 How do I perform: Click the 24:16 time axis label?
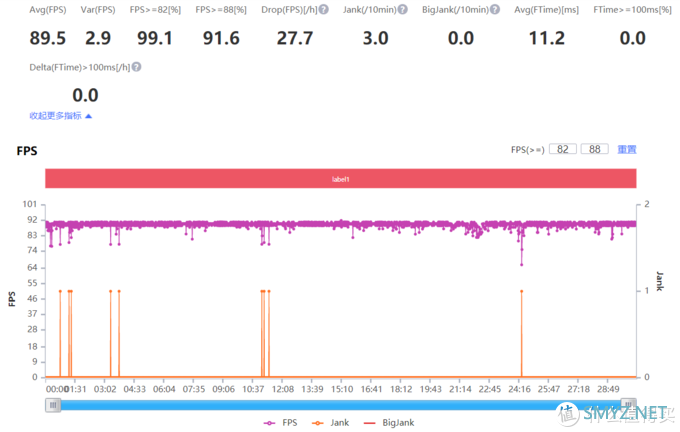[x=519, y=389]
